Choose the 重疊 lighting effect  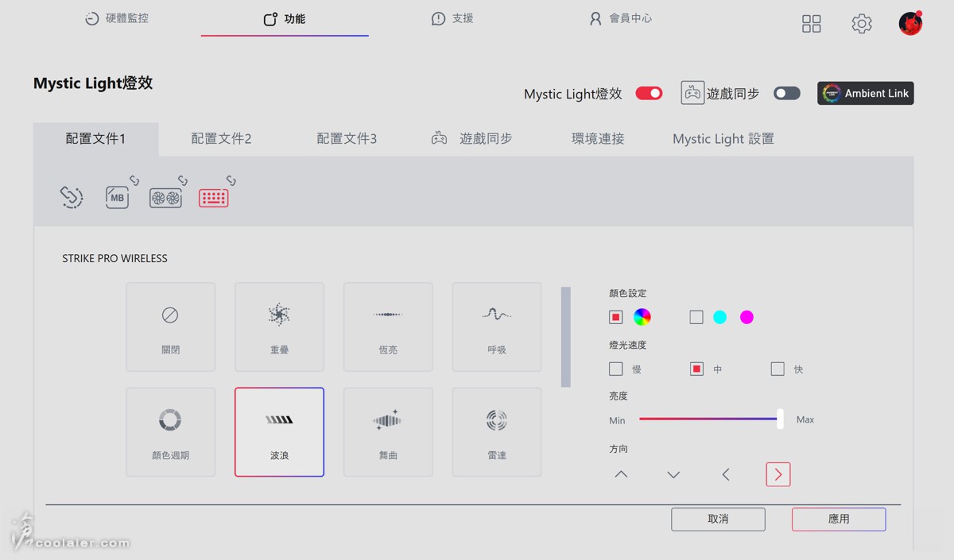point(279,326)
